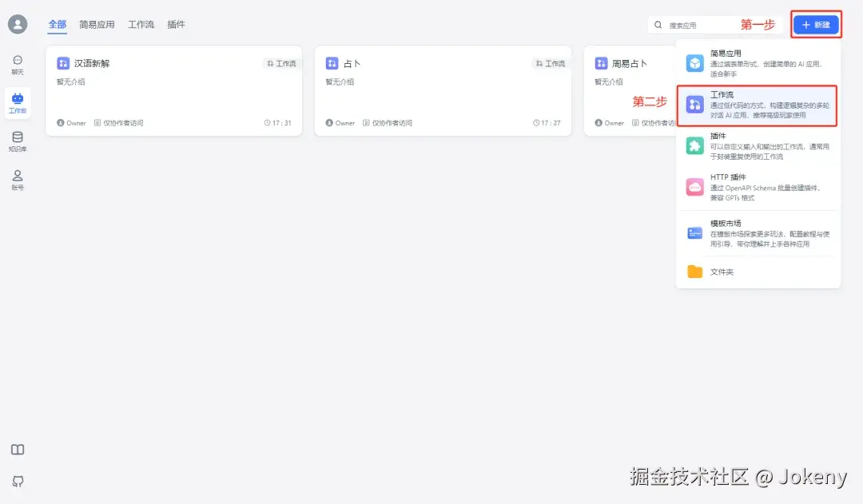Click the GitHub icon at sidebar bottom
Image resolution: width=863 pixels, height=504 pixels.
(x=18, y=481)
